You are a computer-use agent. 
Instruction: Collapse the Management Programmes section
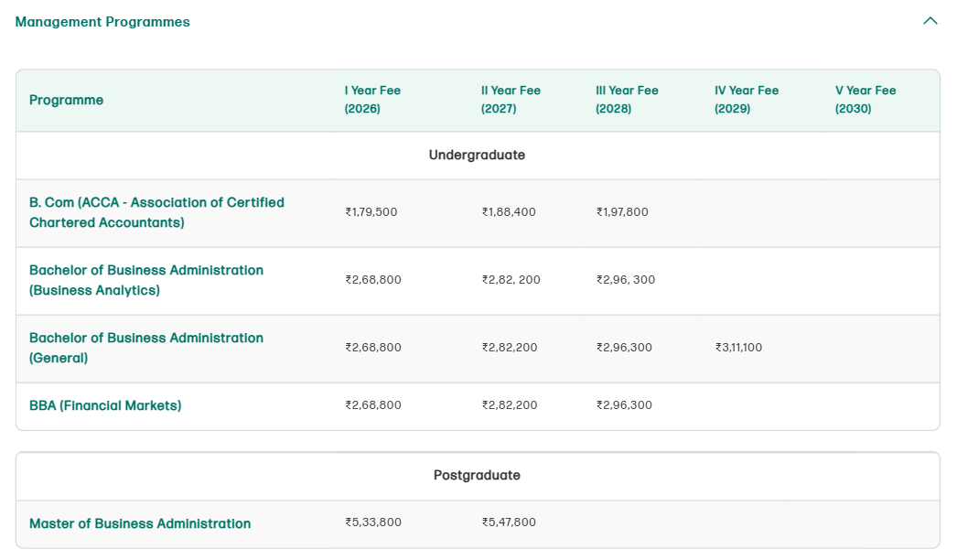(x=930, y=20)
